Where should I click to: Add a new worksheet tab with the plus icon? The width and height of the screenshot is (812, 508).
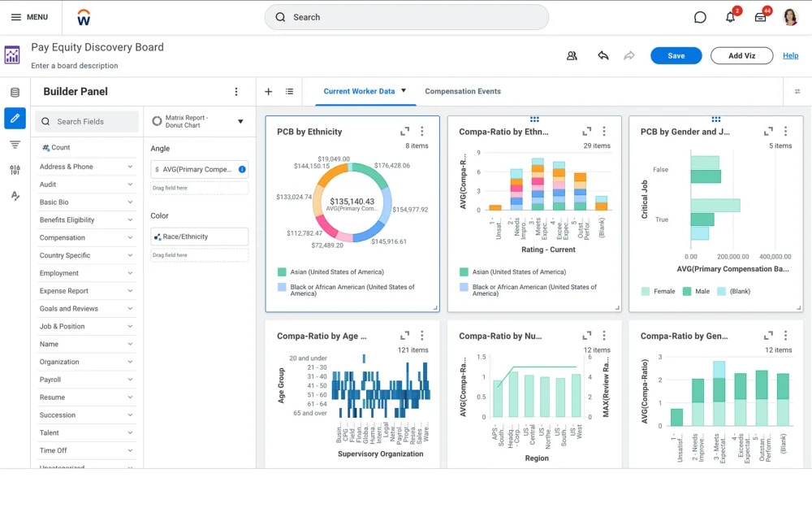268,92
